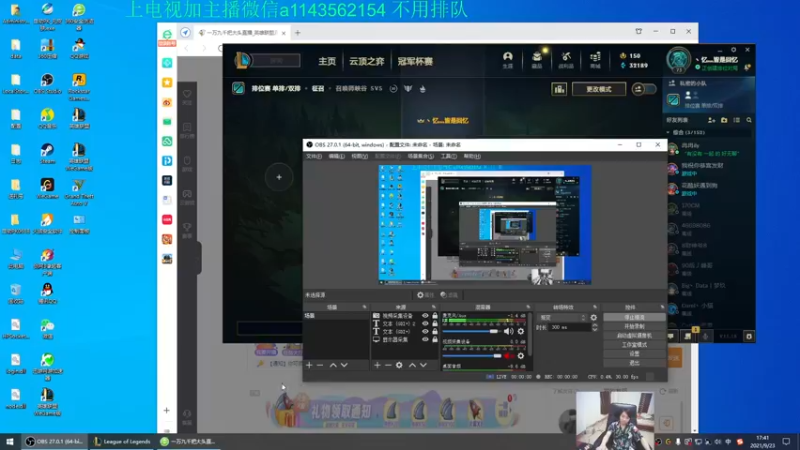
Task: Open Steam desktop shortcut
Action: (x=47, y=154)
